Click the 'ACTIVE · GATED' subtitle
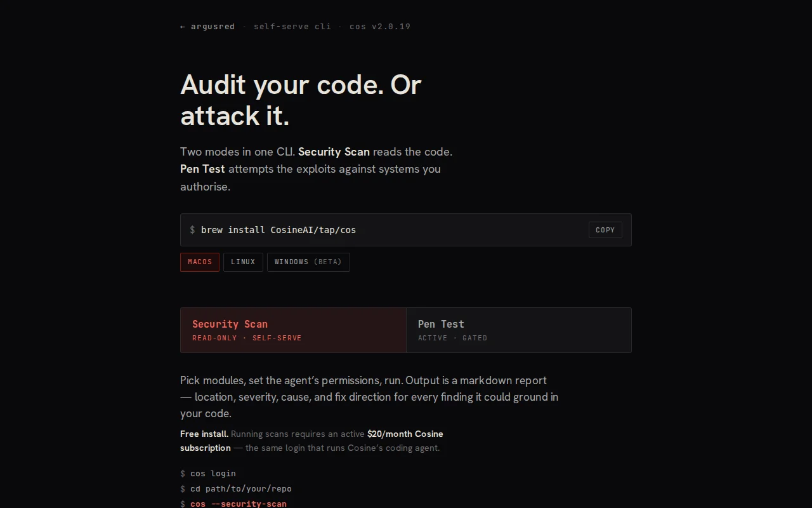The image size is (812, 508). [x=453, y=338]
